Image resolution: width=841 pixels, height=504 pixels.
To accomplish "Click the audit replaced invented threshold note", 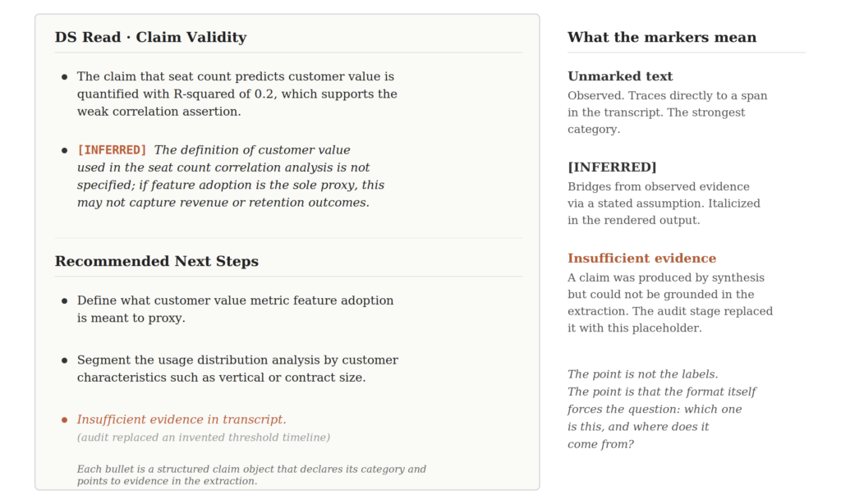I will [204, 438].
